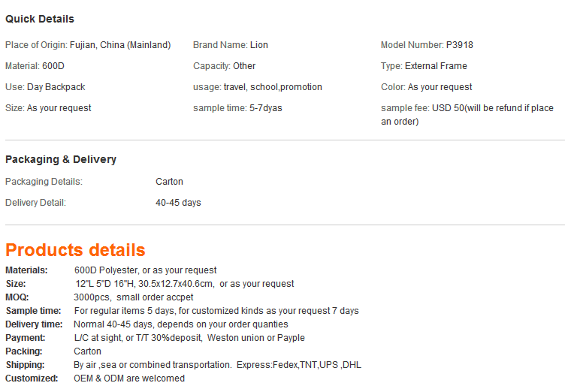Screen dimensions: 565x392
Task: Click Type External Frame text
Action: pos(424,66)
